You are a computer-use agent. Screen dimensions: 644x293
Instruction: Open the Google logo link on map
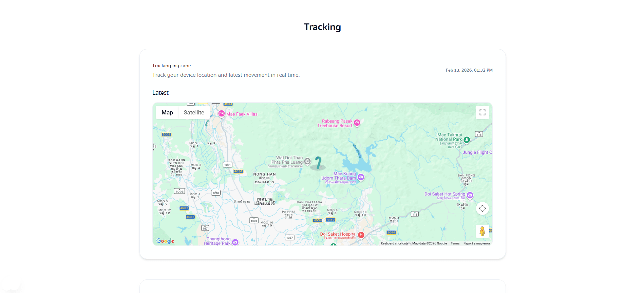tap(165, 241)
